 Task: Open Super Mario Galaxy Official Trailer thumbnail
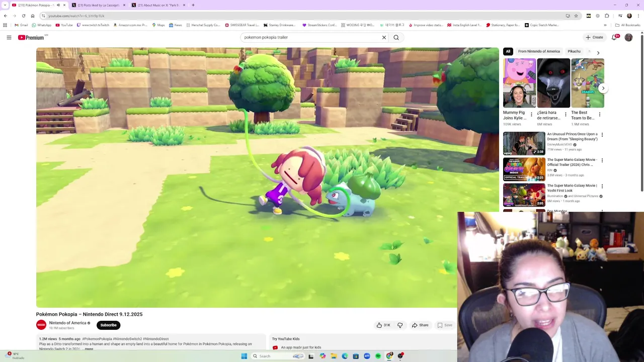(x=524, y=169)
